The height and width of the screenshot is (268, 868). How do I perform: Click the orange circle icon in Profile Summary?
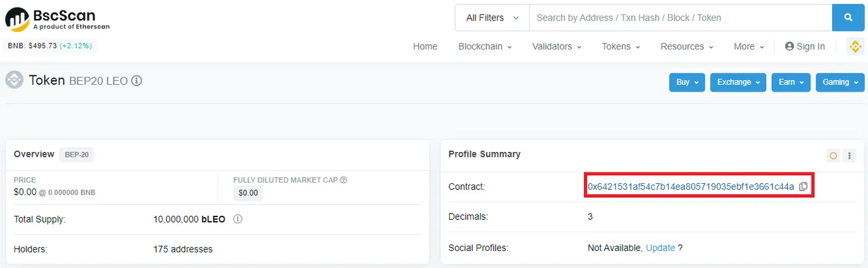tap(833, 155)
